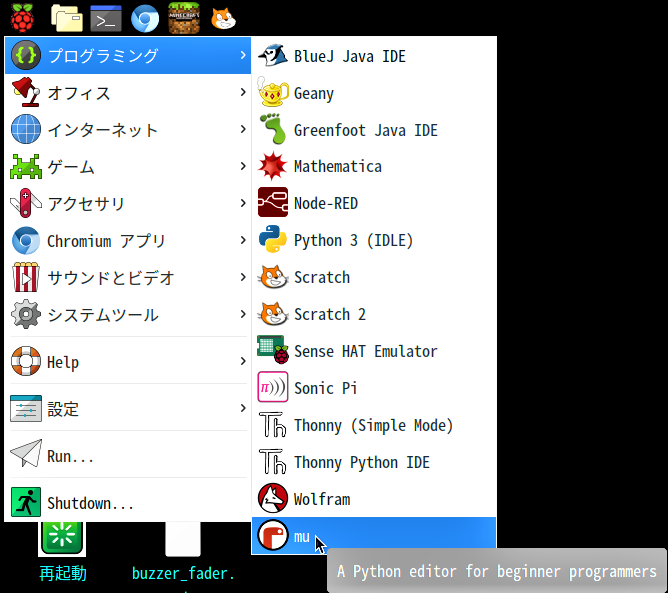668x593 pixels.
Task: Click the Geany text label
Action: tap(314, 93)
